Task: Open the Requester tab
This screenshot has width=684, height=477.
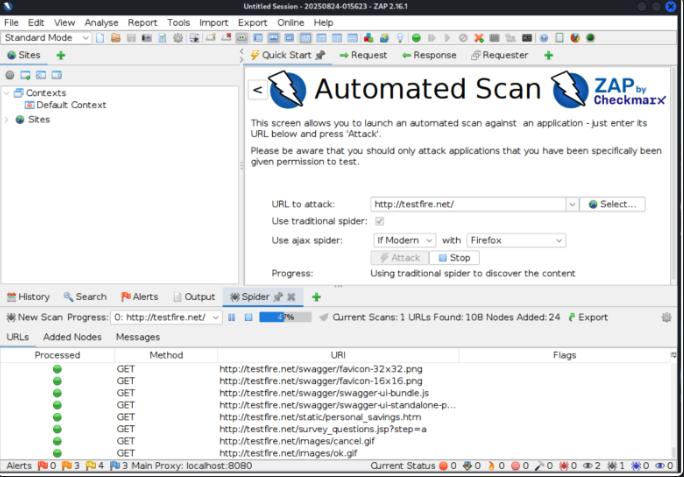Action: tap(499, 55)
